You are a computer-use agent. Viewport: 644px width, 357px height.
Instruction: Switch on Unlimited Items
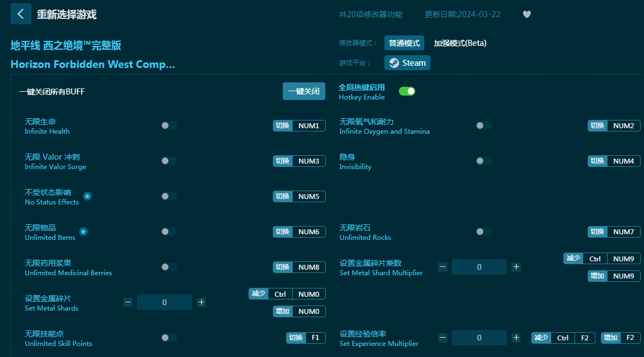[x=169, y=232]
